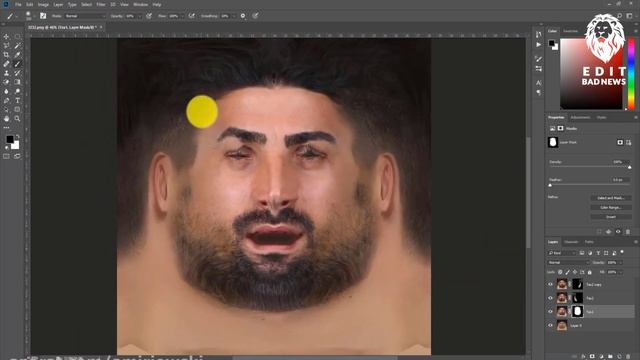Create new adjustment layer icon
This screenshot has width=640, height=360.
(601, 356)
